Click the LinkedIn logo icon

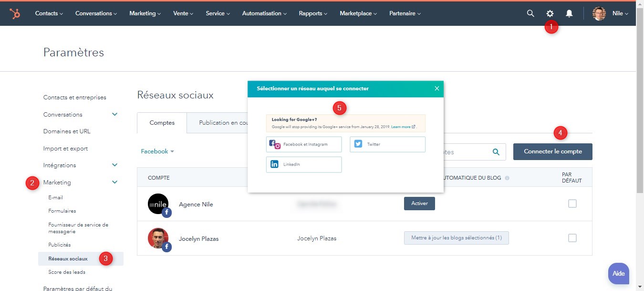coord(274,164)
